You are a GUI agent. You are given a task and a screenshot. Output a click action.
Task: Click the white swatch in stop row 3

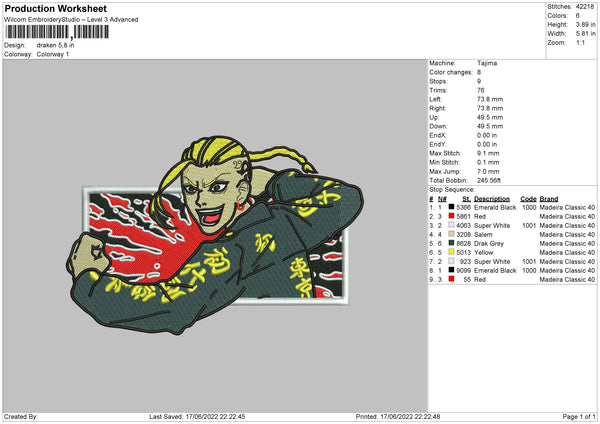point(451,225)
